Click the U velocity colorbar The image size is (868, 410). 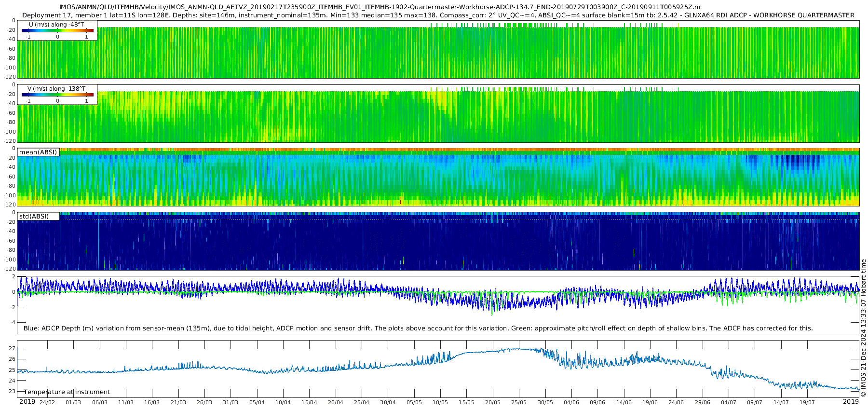pos(57,31)
